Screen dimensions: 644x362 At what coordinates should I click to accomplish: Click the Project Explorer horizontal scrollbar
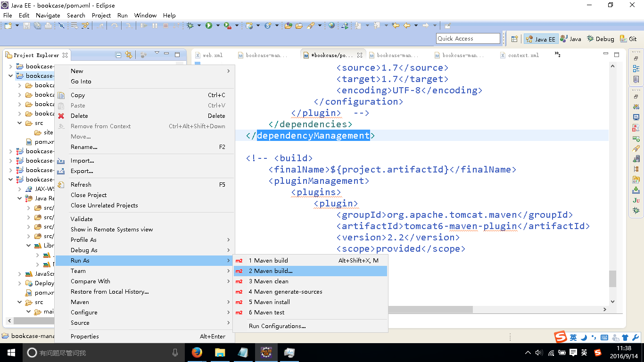[34, 321]
